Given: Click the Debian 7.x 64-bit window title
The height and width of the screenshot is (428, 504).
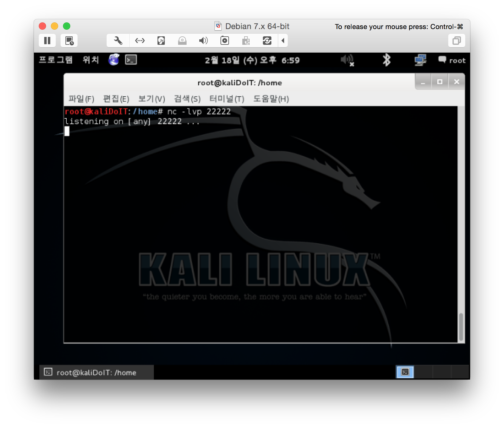Looking at the screenshot, I should [257, 26].
